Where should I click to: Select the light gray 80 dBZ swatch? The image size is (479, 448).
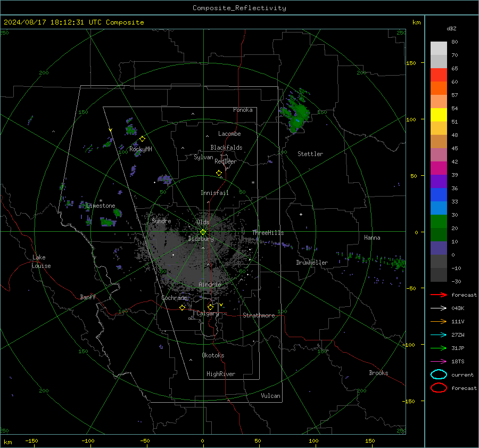pos(439,48)
